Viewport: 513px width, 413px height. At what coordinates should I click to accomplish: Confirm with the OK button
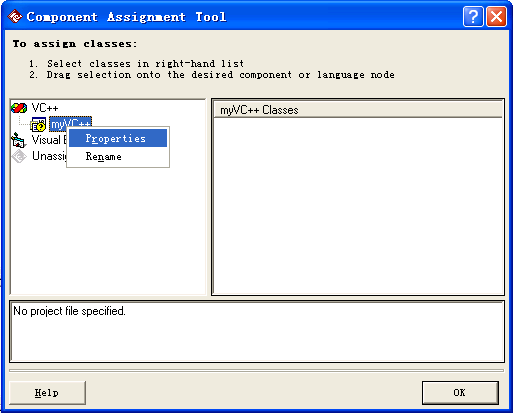coord(460,393)
